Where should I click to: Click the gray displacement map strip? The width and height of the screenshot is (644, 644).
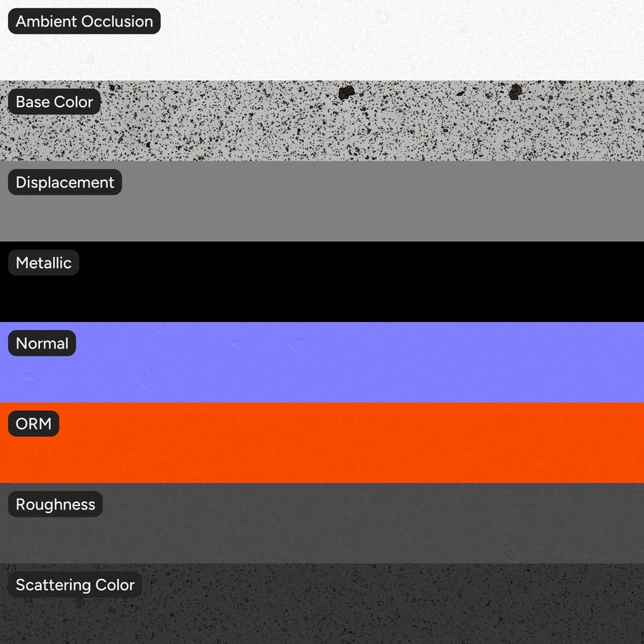(x=322, y=201)
